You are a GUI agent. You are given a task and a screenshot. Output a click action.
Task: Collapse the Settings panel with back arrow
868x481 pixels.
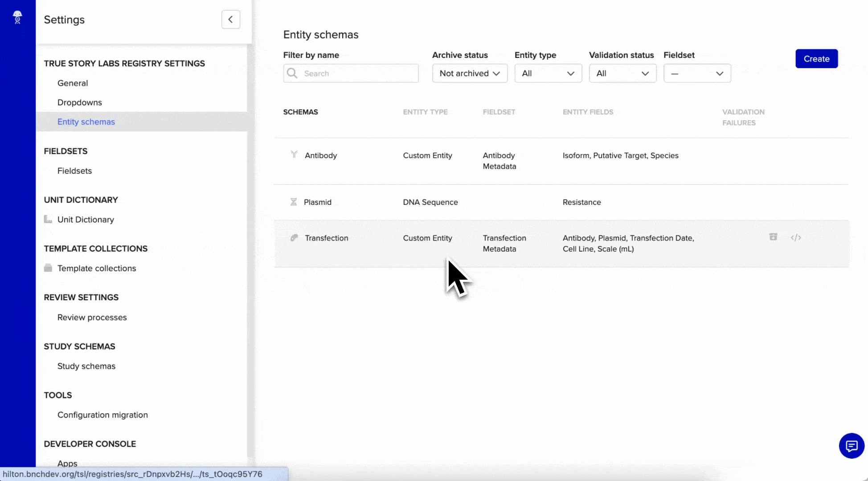[230, 19]
